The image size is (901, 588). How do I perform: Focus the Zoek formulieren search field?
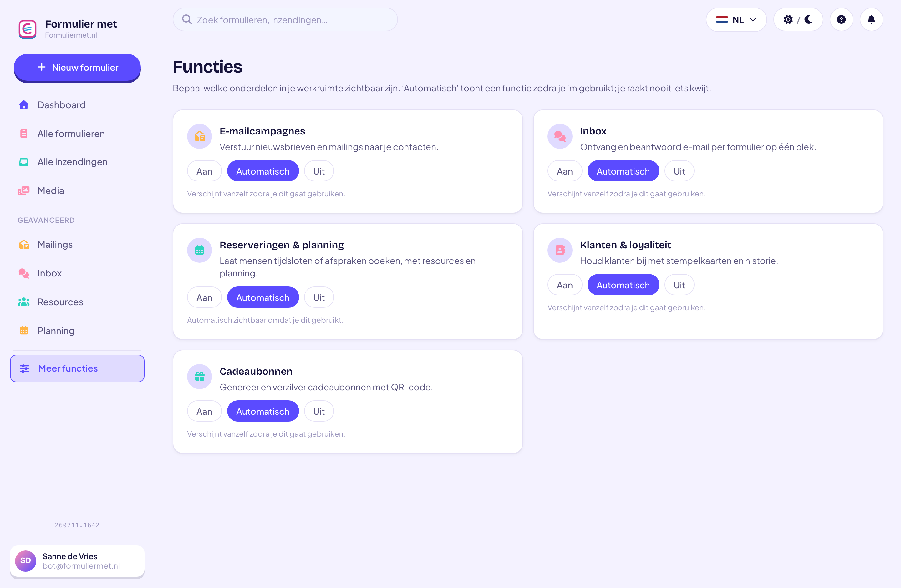click(285, 20)
